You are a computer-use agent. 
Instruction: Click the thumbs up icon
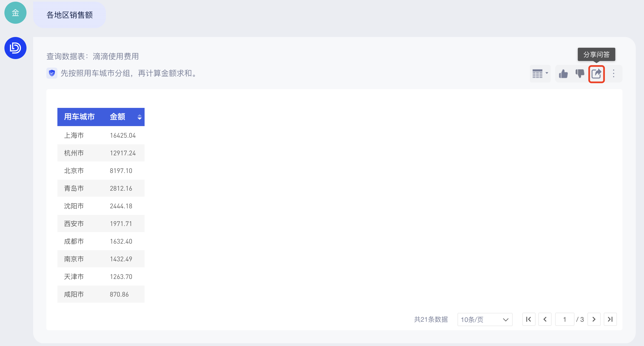click(x=563, y=74)
